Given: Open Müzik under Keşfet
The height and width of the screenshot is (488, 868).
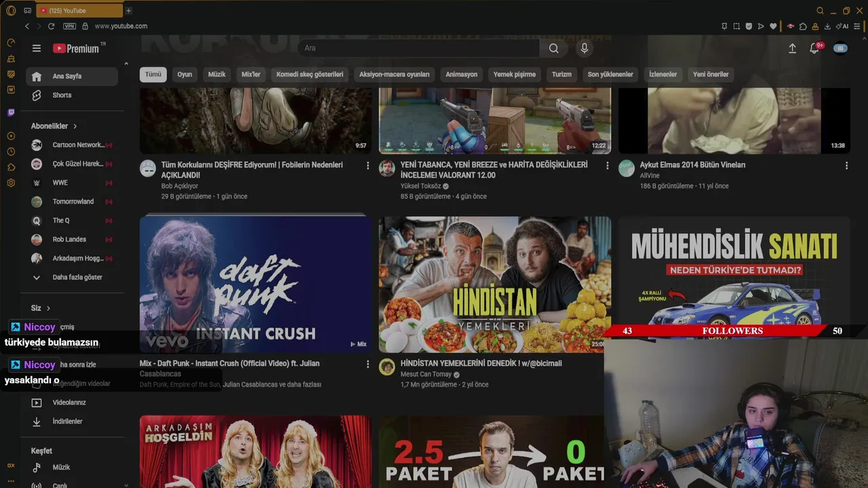Looking at the screenshot, I should pyautogui.click(x=72, y=468).
